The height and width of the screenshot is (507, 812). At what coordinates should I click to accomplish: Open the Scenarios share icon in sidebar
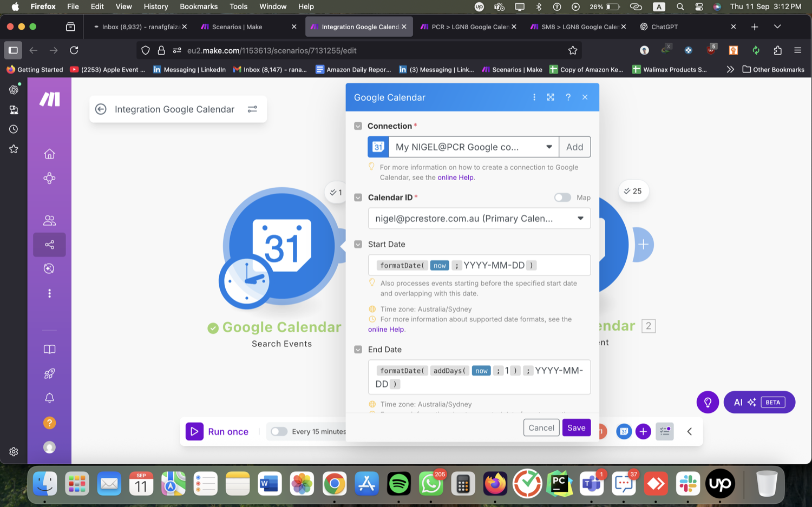click(x=49, y=245)
